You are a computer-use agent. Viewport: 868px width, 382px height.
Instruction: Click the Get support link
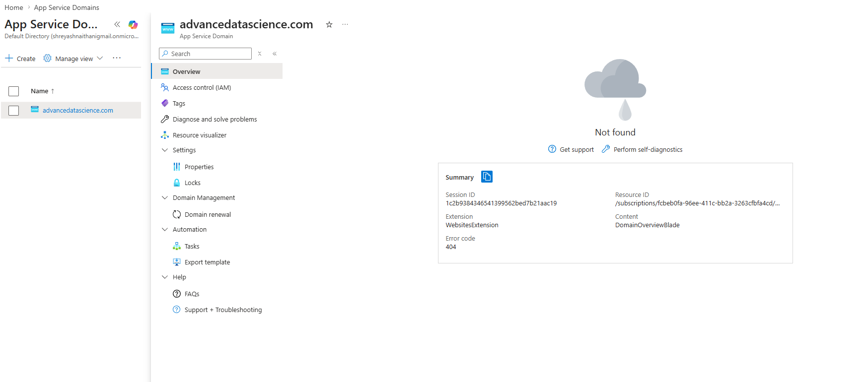[577, 149]
